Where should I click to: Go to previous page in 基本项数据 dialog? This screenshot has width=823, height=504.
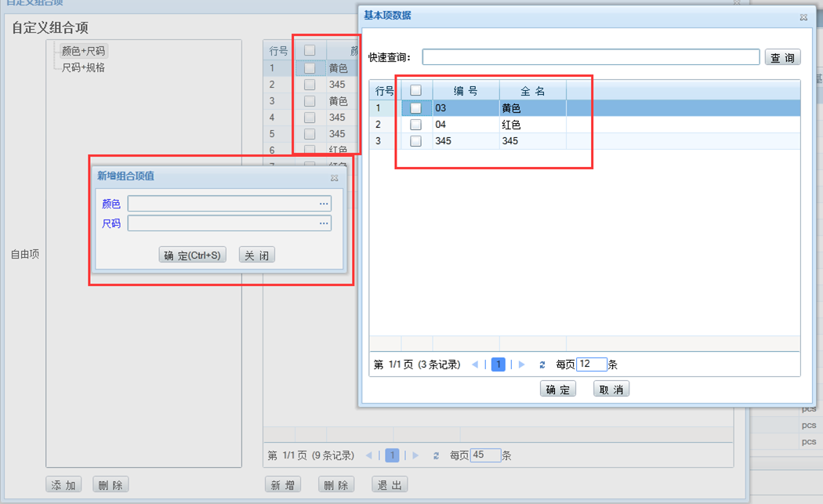click(476, 364)
